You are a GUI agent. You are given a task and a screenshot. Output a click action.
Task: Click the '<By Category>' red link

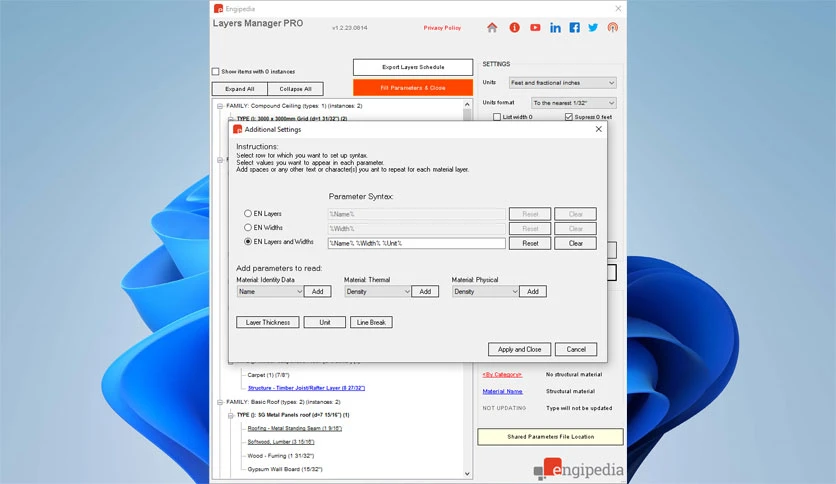[502, 375]
